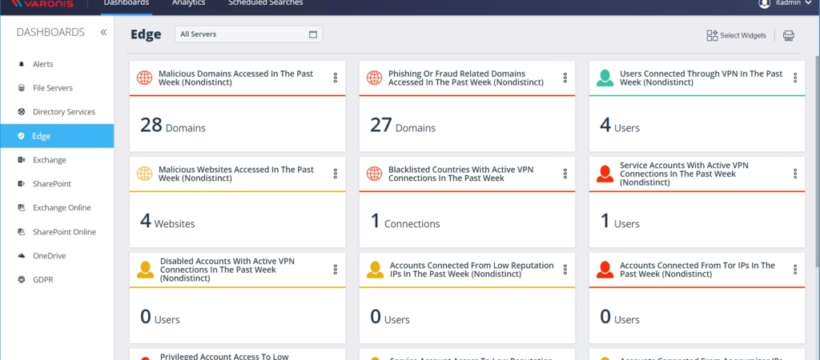This screenshot has width=820, height=360.
Task: Click globe icon on Malicious Domains widget
Action: click(x=144, y=78)
